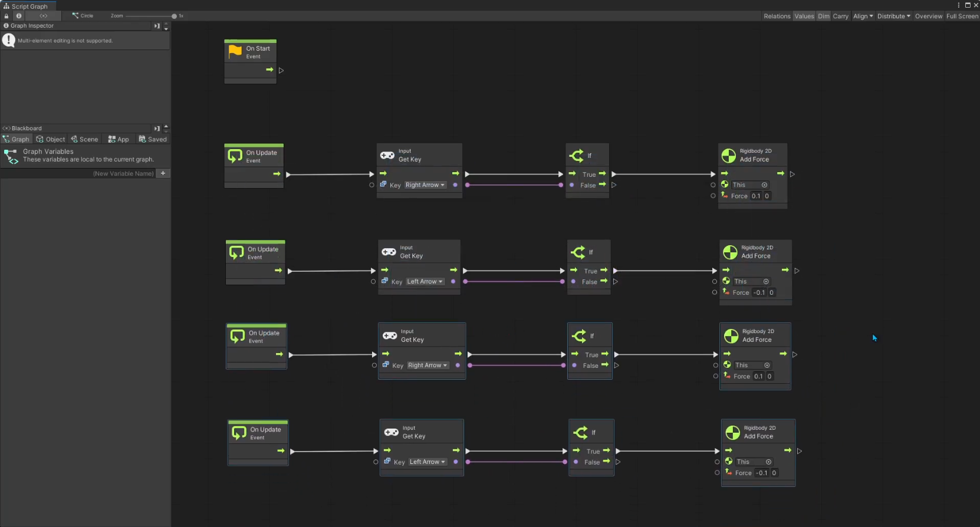Viewport: 980px width, 527px height.
Task: Switch to the Scene variables tab
Action: point(84,140)
